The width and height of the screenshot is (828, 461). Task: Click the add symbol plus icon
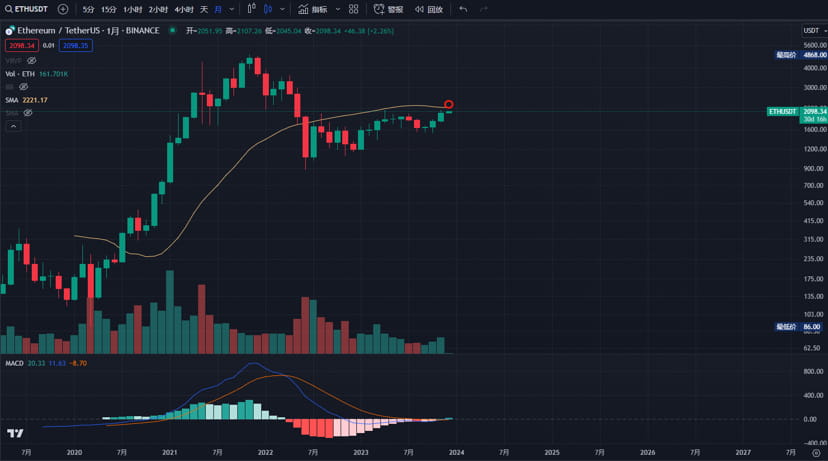(63, 9)
